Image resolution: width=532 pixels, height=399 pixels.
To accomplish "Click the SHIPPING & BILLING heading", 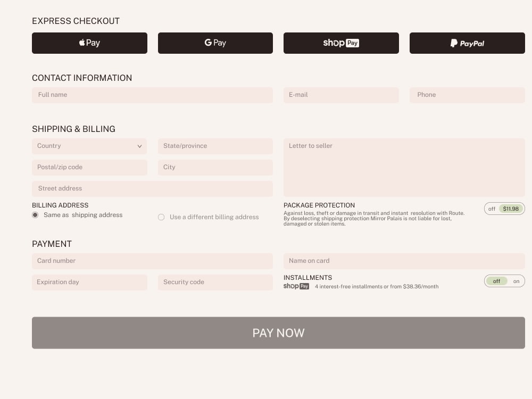I will coord(73,129).
